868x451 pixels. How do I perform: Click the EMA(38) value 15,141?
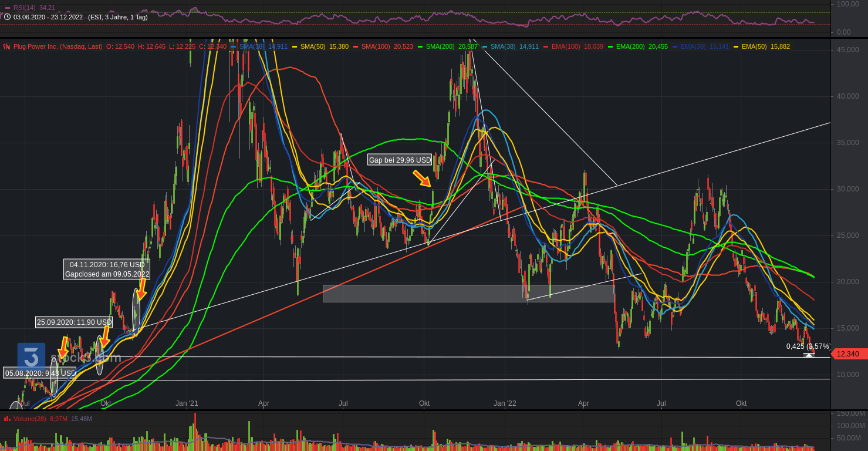719,46
